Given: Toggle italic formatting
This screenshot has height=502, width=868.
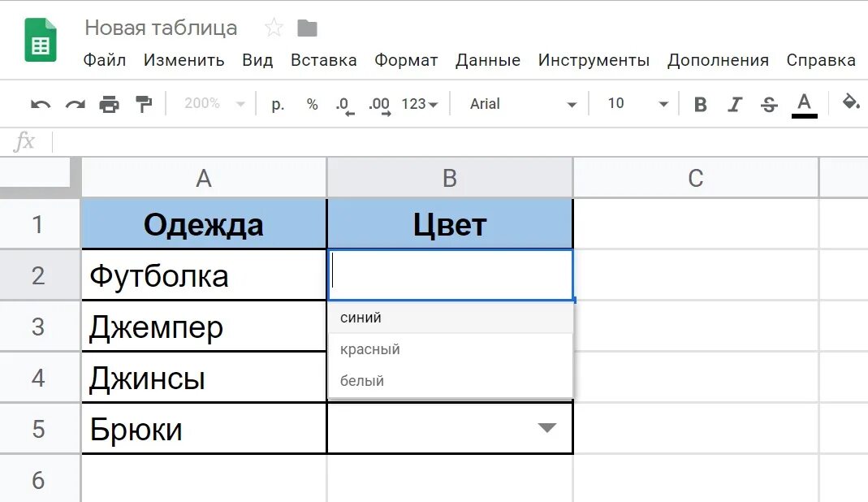Looking at the screenshot, I should pyautogui.click(x=735, y=104).
